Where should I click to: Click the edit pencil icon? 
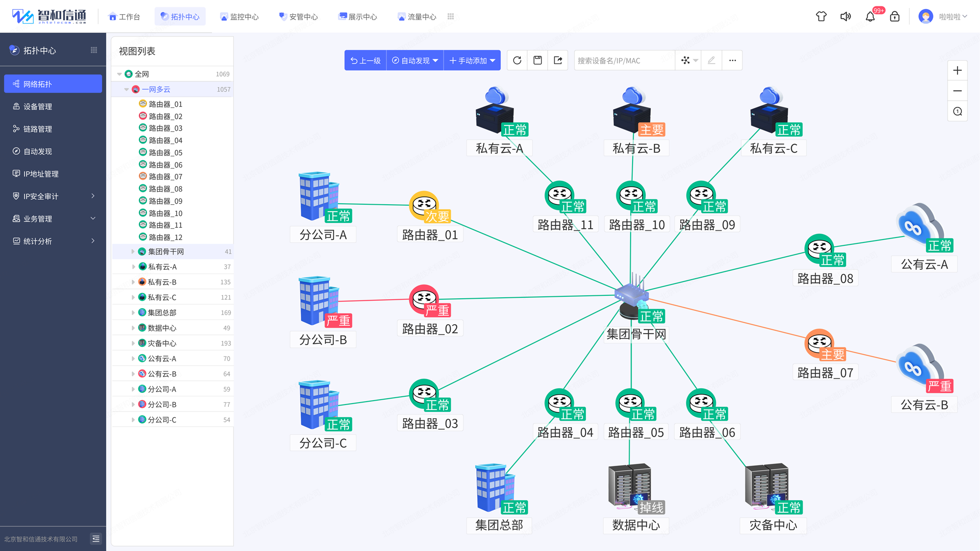[x=711, y=60]
